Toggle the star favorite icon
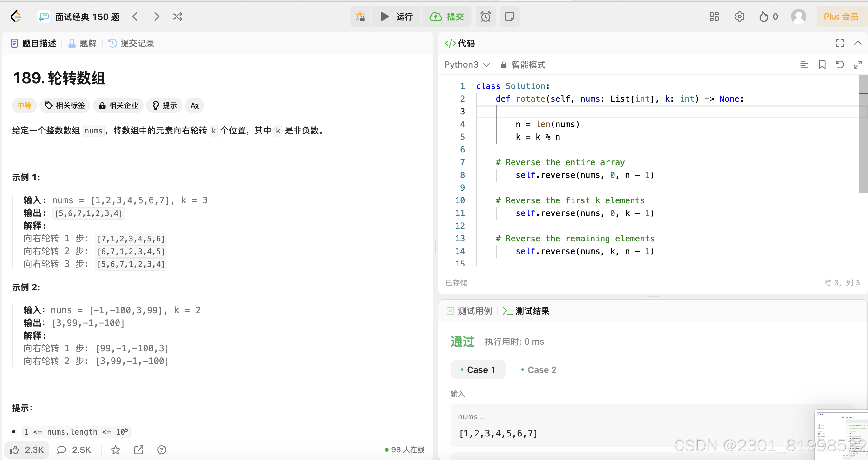This screenshot has width=868, height=460. 116,450
